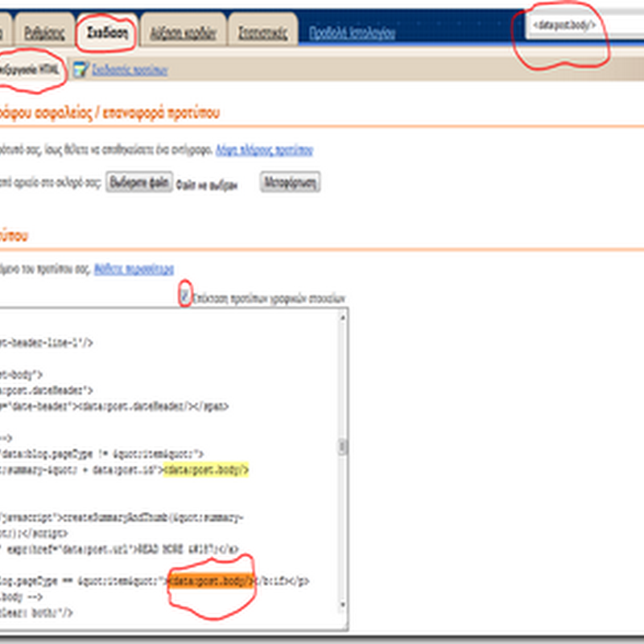Screen dimensions: 644x644
Task: Toggle the expand widget templates checkbox
Action: click(x=185, y=295)
